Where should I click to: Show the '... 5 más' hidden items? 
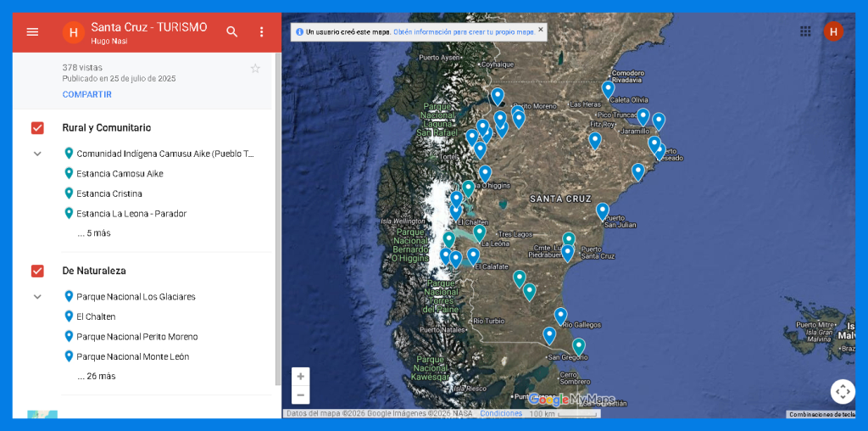click(x=93, y=233)
